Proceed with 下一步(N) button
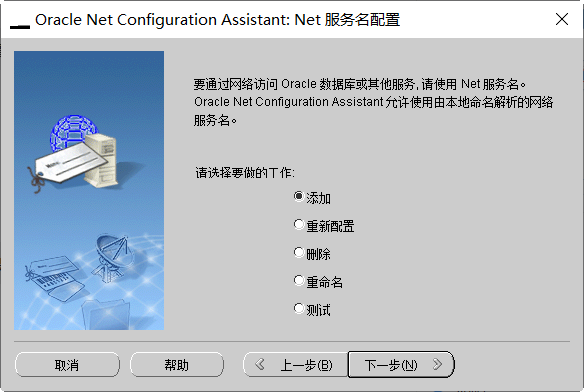The width and height of the screenshot is (584, 392). click(x=401, y=365)
